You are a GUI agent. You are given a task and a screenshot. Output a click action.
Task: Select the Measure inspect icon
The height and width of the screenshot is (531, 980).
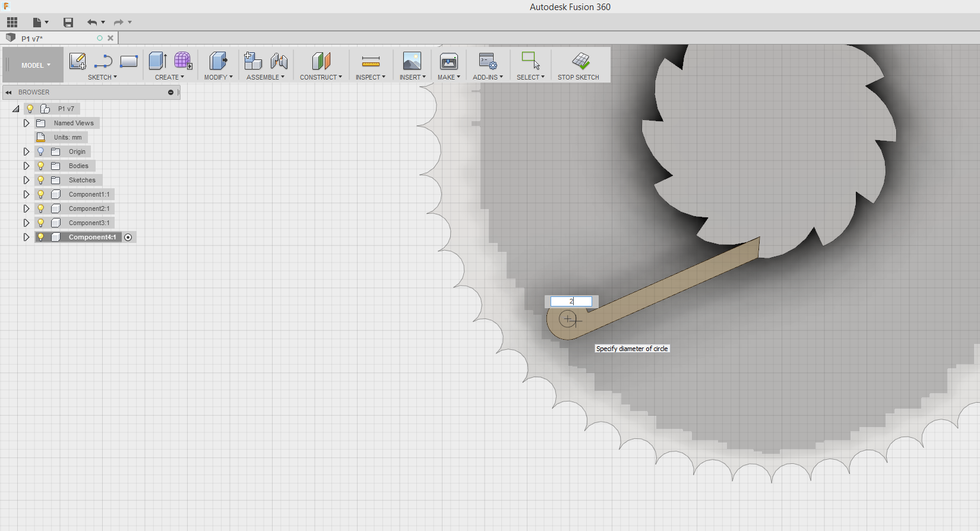pos(371,61)
